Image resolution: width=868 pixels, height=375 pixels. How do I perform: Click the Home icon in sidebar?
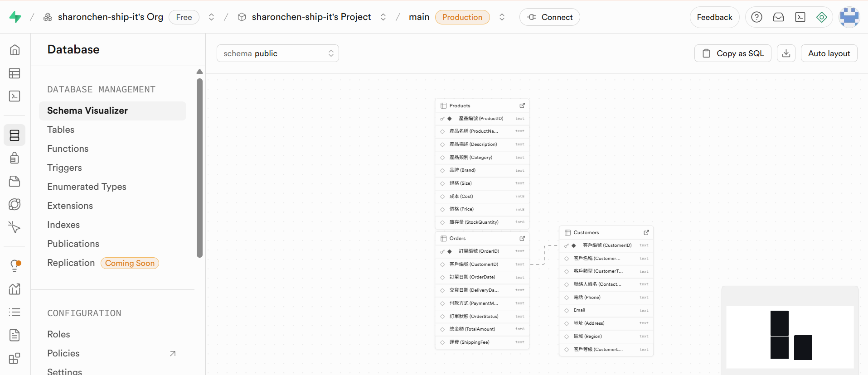tap(15, 50)
